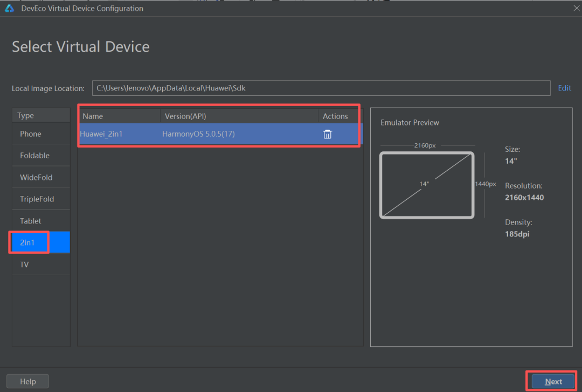This screenshot has height=392, width=582.
Task: Click the Name column header
Action: 119,116
